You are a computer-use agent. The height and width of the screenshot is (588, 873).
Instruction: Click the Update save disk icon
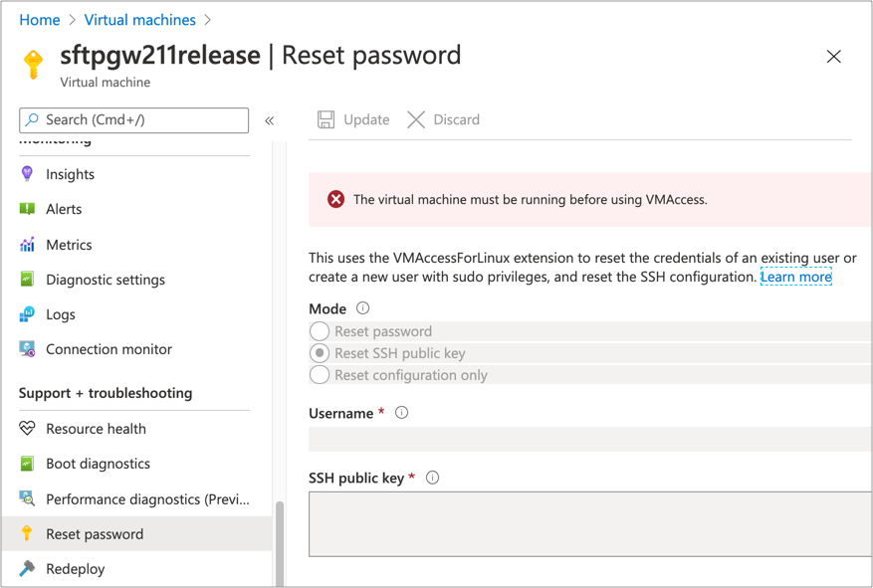[x=326, y=119]
